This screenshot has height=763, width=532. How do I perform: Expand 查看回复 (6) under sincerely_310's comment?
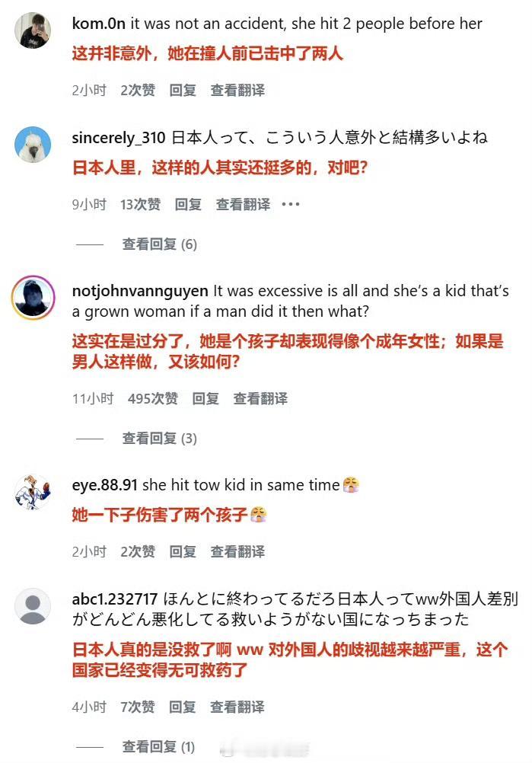[x=160, y=244]
